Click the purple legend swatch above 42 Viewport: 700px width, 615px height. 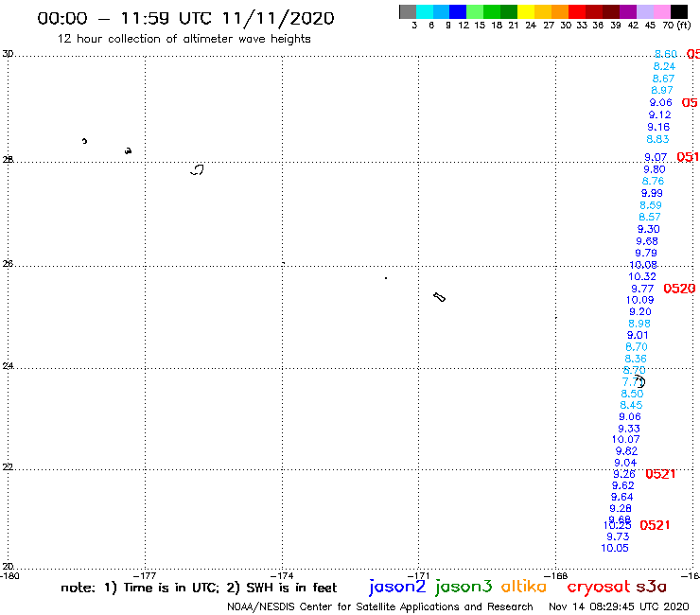click(x=628, y=11)
